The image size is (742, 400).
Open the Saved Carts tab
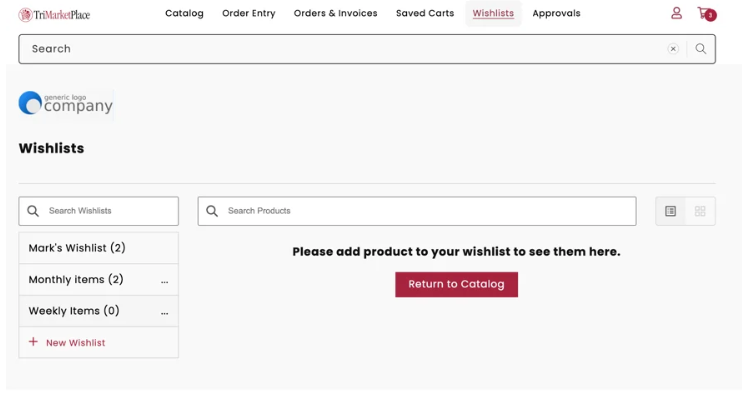tap(424, 14)
